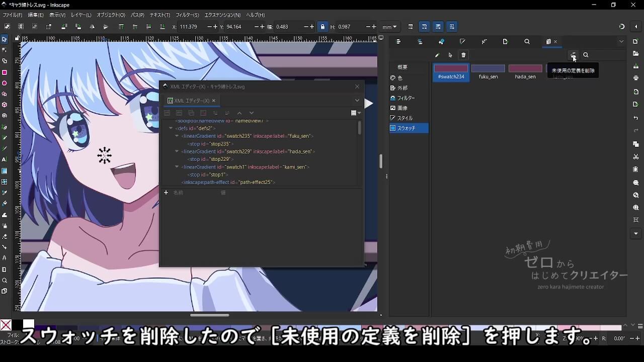Select the Gradient tool
The width and height of the screenshot is (644, 362).
coord(5,170)
